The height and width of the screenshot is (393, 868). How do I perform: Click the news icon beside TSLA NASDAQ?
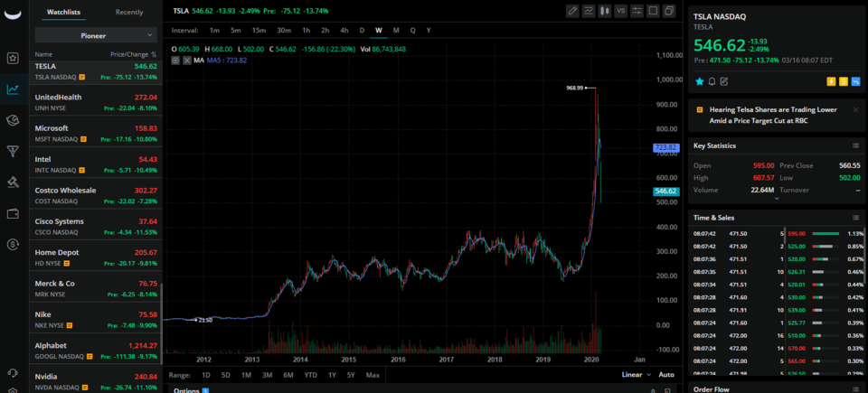click(82, 77)
